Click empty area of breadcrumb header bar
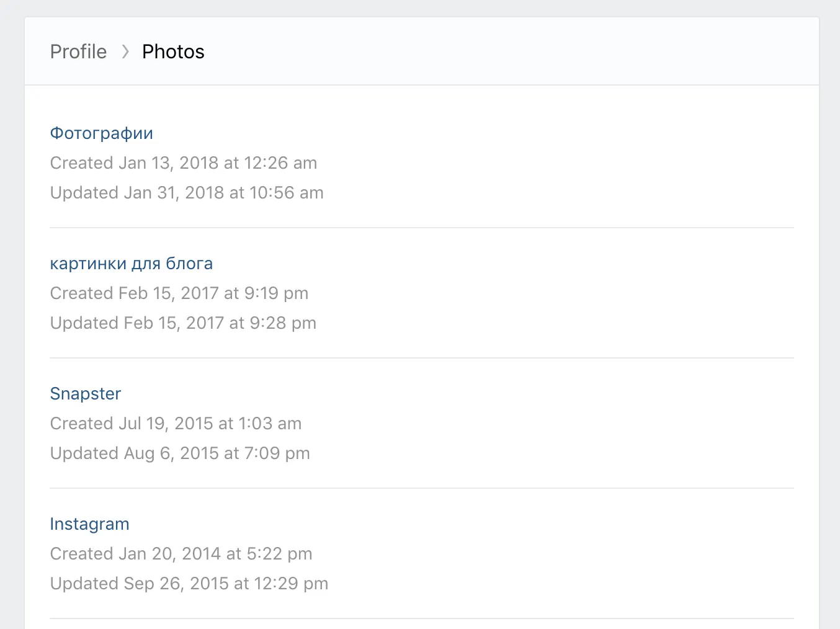The image size is (840, 629). point(496,51)
